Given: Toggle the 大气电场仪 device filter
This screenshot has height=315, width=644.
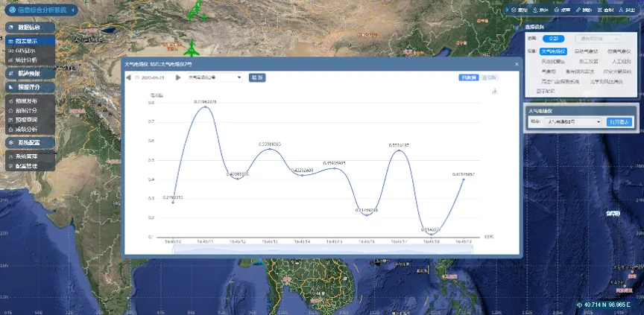Looking at the screenshot, I should [553, 51].
